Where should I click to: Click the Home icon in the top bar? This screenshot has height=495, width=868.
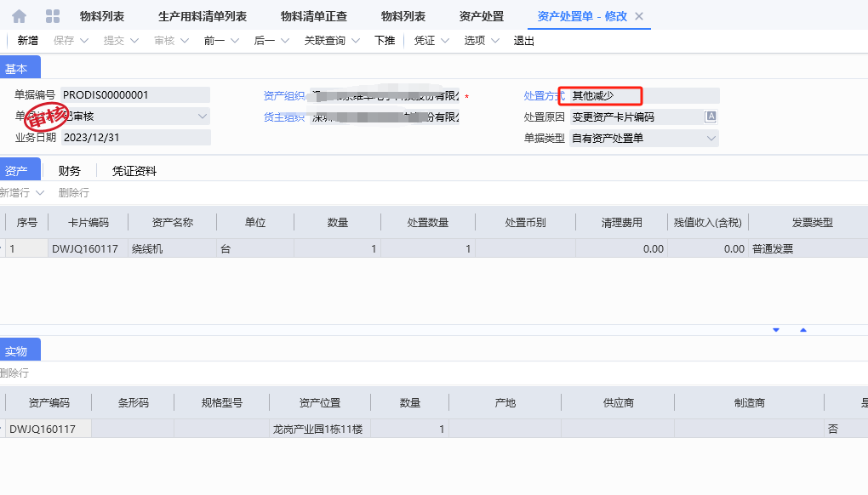19,15
